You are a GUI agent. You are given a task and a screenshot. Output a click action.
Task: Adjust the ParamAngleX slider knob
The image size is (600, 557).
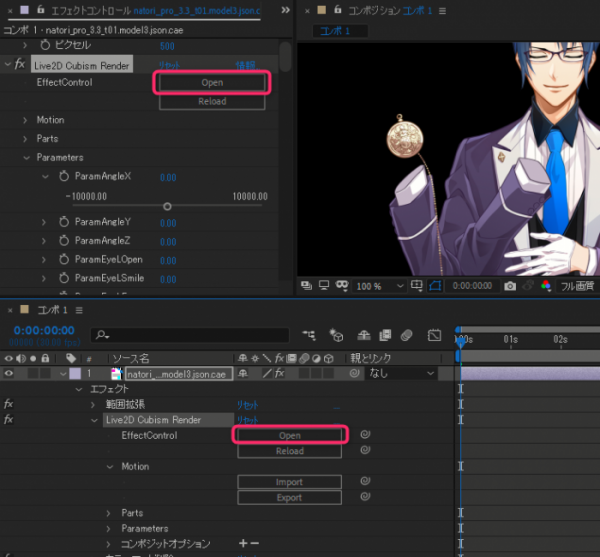tap(167, 207)
